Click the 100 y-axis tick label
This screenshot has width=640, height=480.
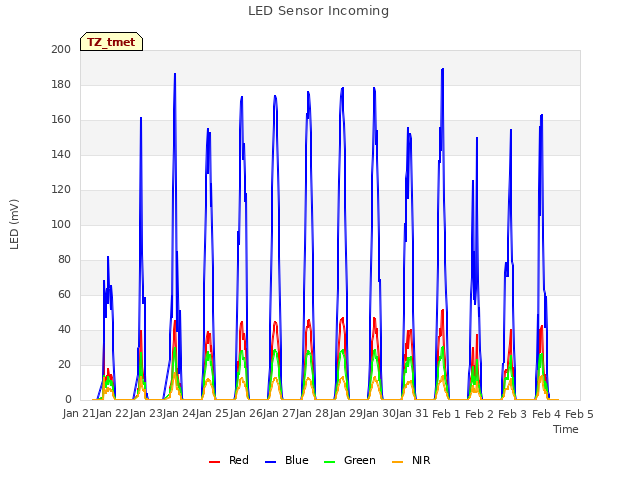61,224
